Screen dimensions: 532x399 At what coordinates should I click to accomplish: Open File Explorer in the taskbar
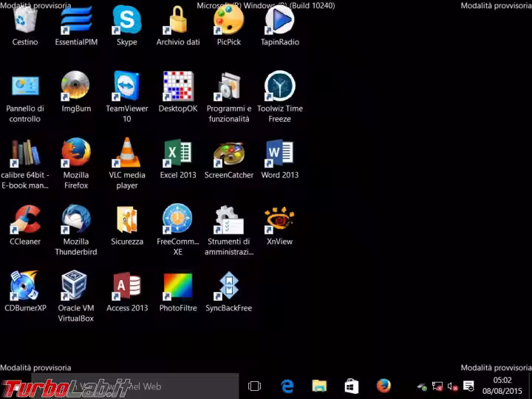click(319, 386)
